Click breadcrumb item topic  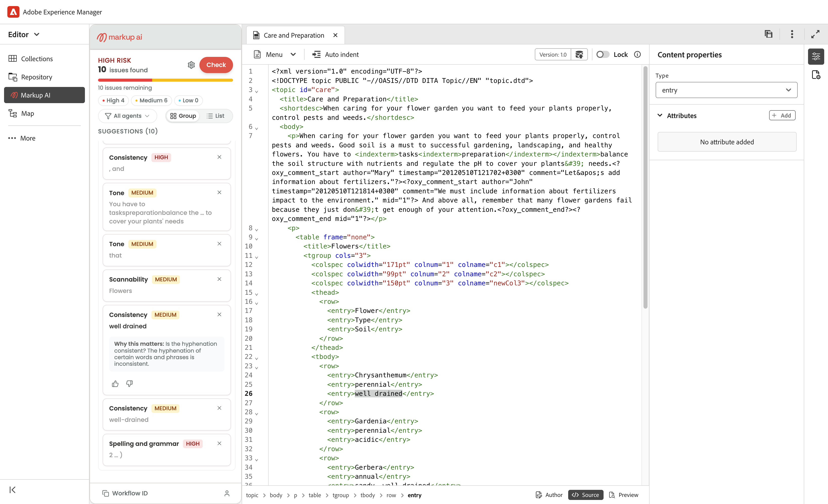252,495
